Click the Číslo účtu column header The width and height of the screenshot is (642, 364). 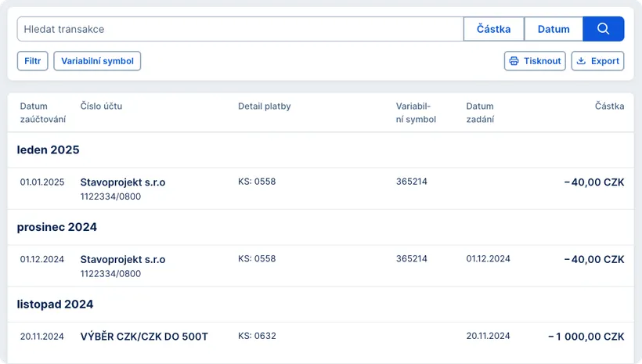101,106
